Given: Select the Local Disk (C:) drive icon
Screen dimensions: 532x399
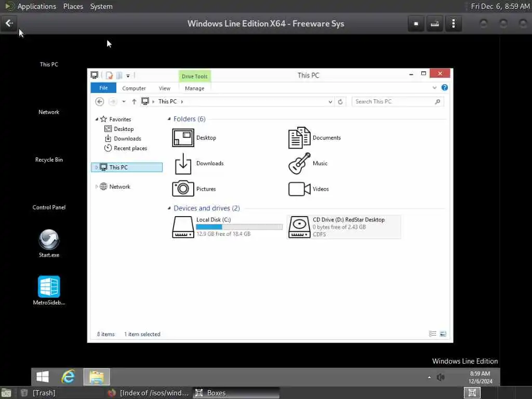Looking at the screenshot, I should pyautogui.click(x=183, y=227).
